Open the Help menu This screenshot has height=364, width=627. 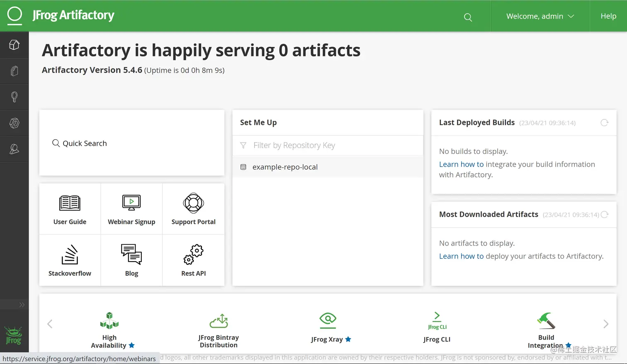coord(608,16)
